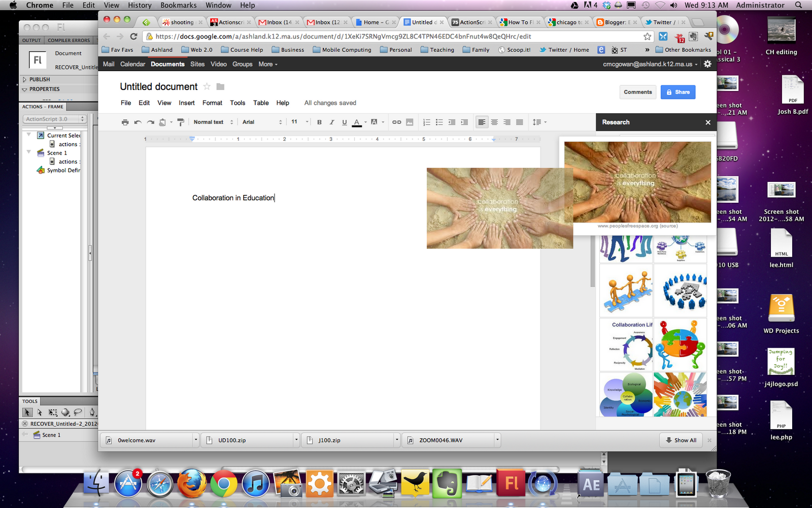The image size is (812, 508).
Task: Click the Insert link icon
Action: (x=397, y=122)
